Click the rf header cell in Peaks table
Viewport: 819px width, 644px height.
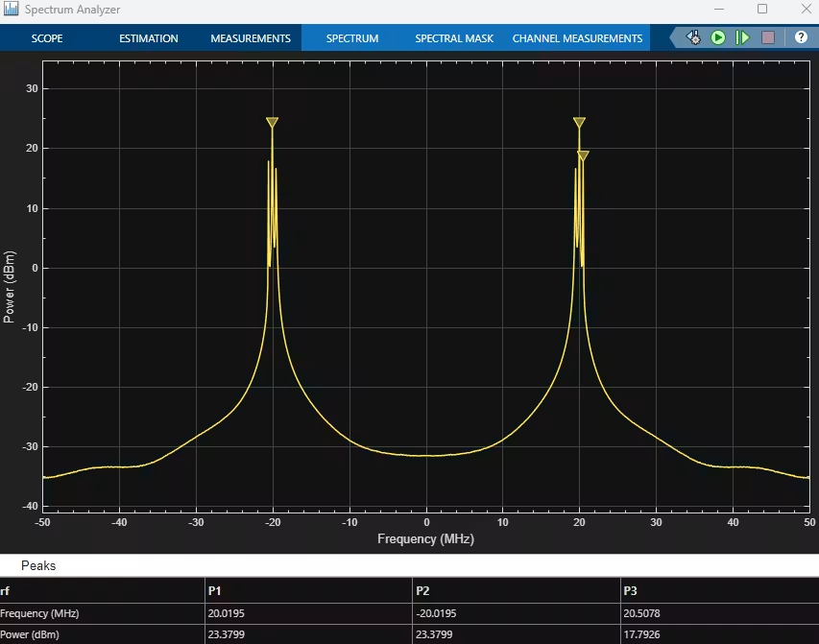pyautogui.click(x=5, y=590)
